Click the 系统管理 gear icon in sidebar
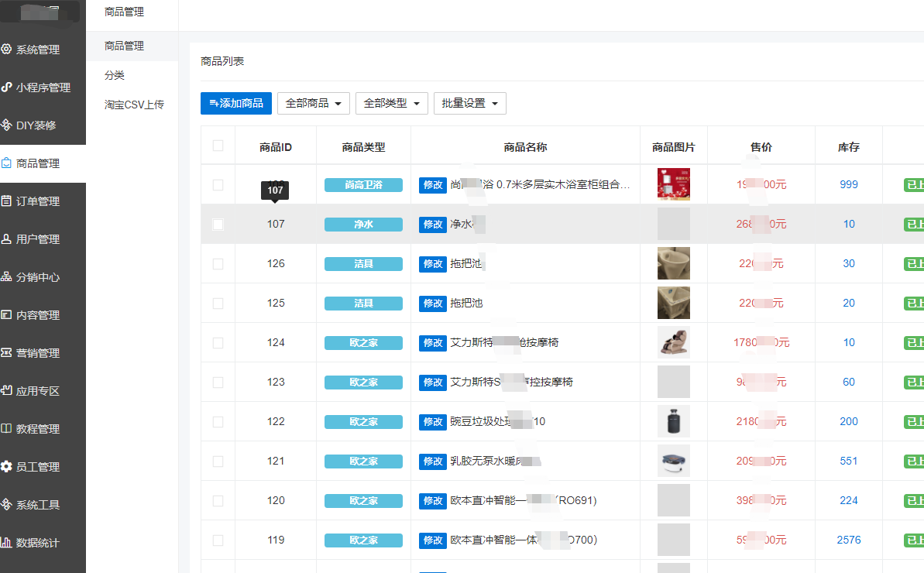Viewport: 924px width, 573px height. 7,50
